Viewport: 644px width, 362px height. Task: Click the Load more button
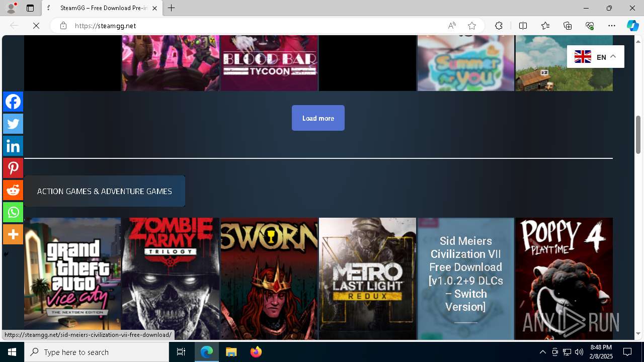(x=318, y=118)
